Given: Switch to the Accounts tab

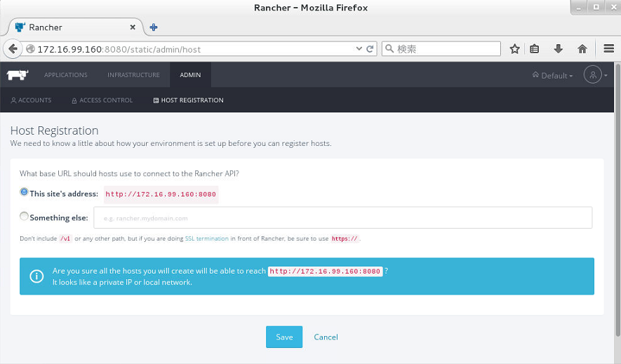Looking at the screenshot, I should click(x=31, y=100).
